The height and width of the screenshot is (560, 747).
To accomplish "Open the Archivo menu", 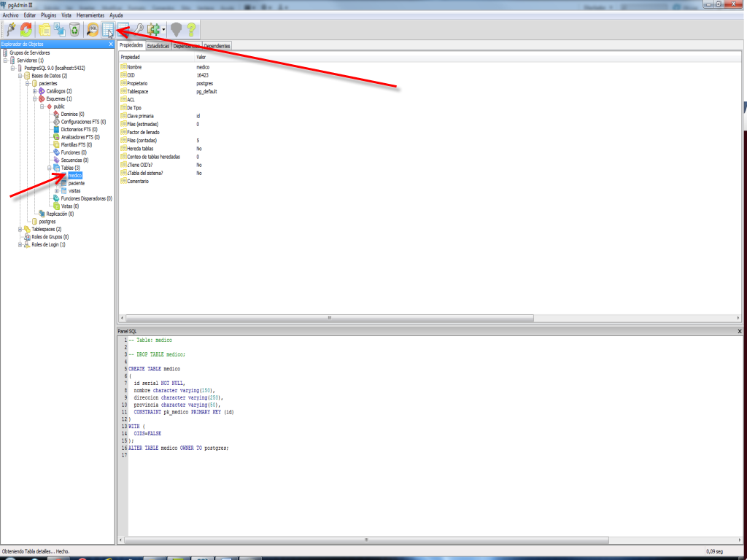I will [x=11, y=15].
